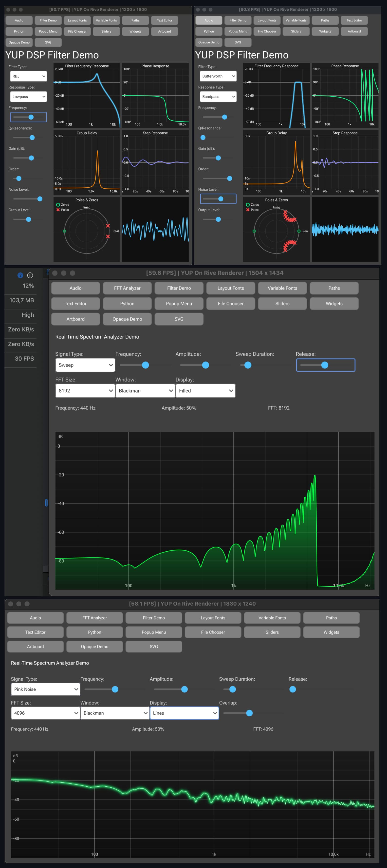Click Sliders button in the Pink Noise window
The image size is (387, 868).
(x=272, y=632)
